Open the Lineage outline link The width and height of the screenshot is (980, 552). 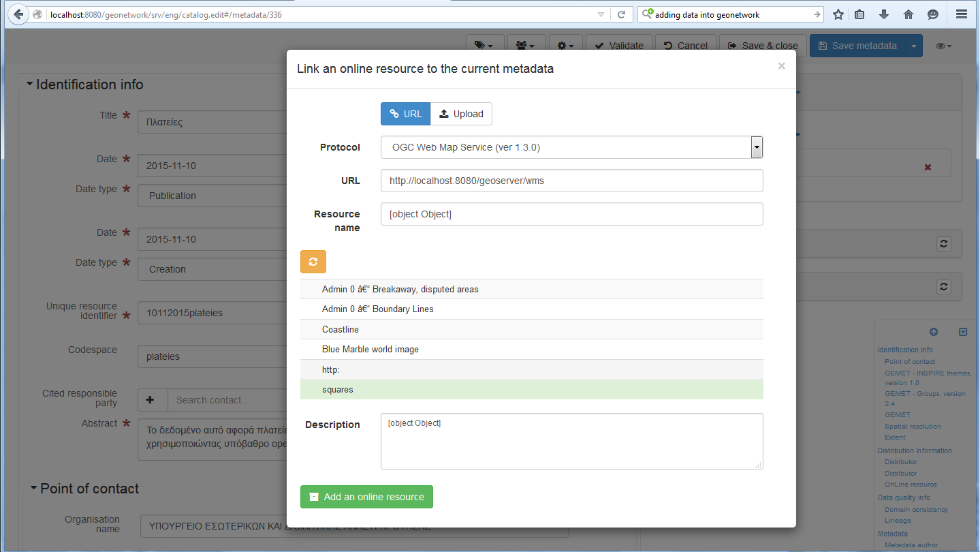898,520
